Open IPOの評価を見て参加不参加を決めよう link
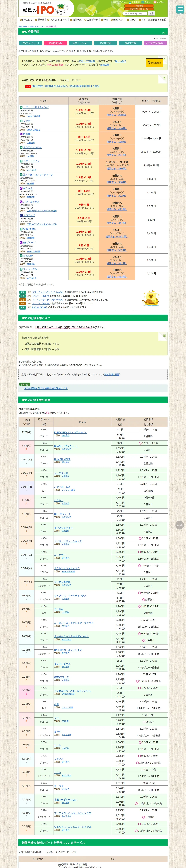The width and height of the screenshot is (186, 868). pos(46,389)
